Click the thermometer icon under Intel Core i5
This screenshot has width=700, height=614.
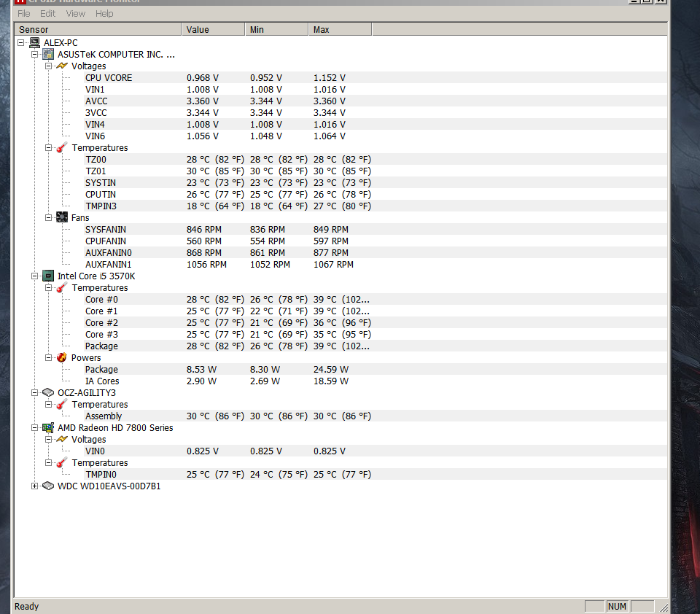pos(62,287)
